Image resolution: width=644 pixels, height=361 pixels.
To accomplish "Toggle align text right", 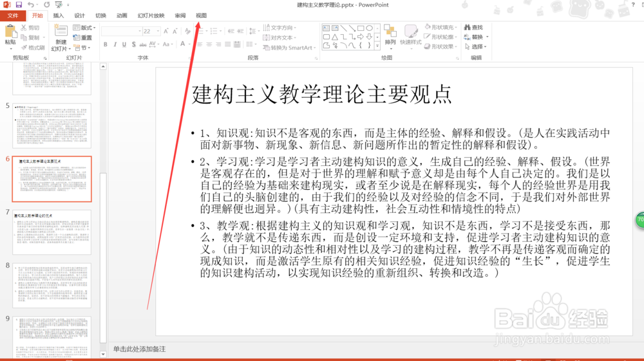I will point(218,44).
